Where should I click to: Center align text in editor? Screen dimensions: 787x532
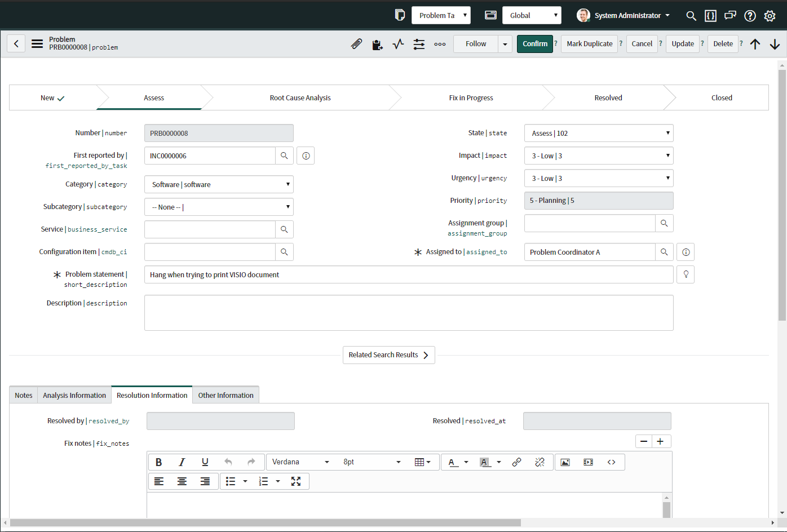[x=182, y=481]
